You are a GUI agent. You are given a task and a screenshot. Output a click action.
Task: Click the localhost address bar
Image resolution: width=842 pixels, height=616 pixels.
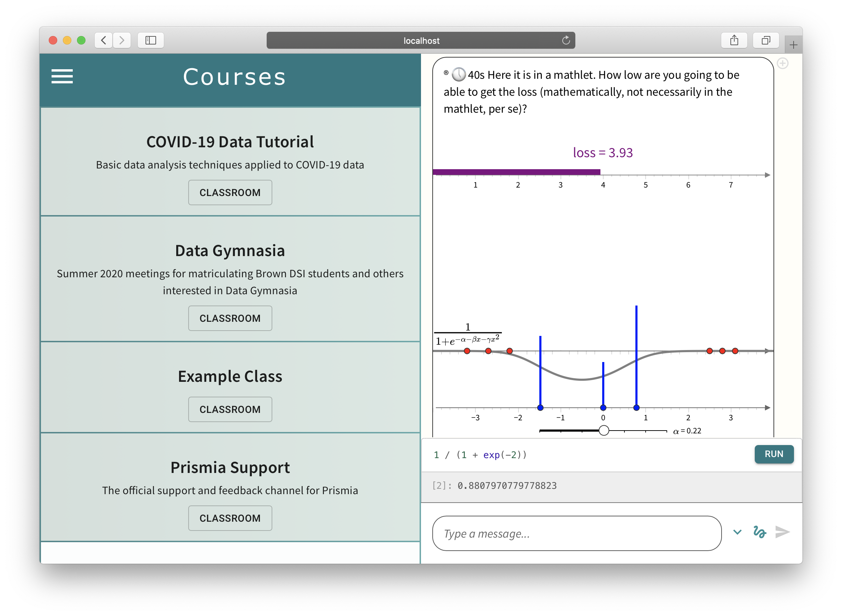421,40
